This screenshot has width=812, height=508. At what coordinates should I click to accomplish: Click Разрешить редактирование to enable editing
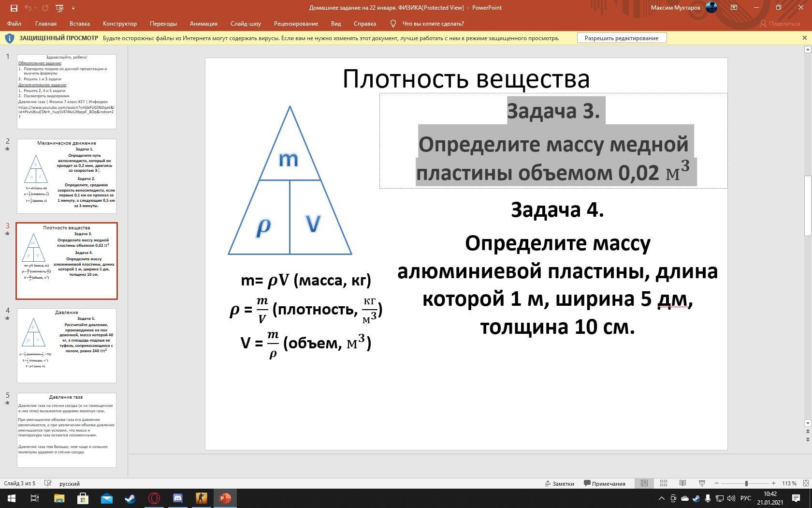click(622, 38)
